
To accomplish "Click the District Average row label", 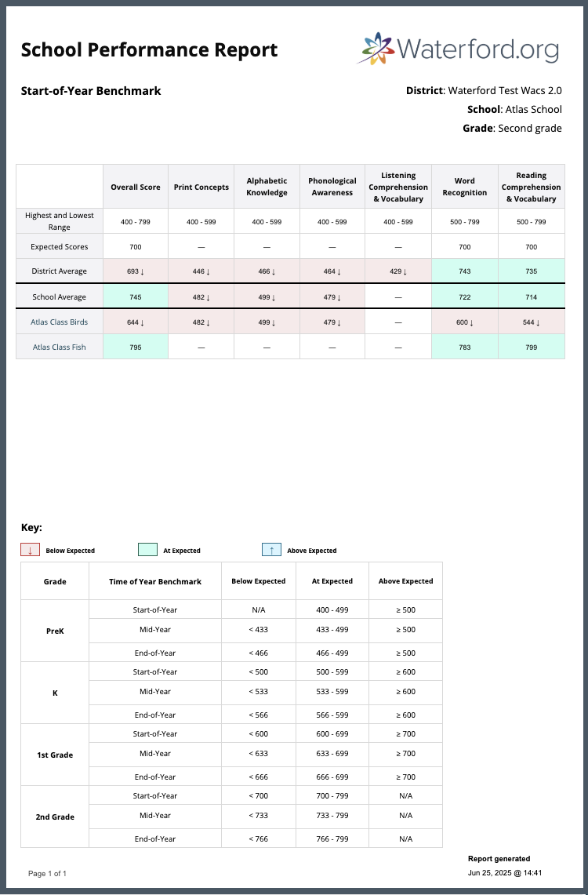I will pos(60,271).
